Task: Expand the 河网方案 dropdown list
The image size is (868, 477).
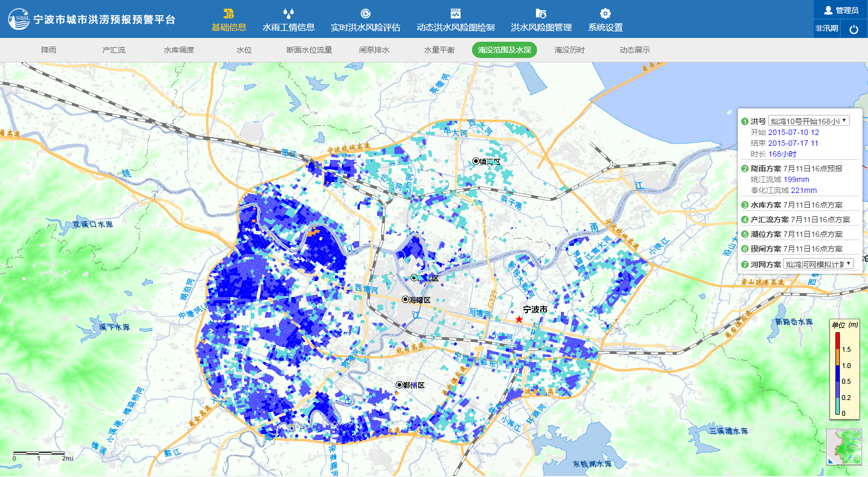Action: [818, 264]
